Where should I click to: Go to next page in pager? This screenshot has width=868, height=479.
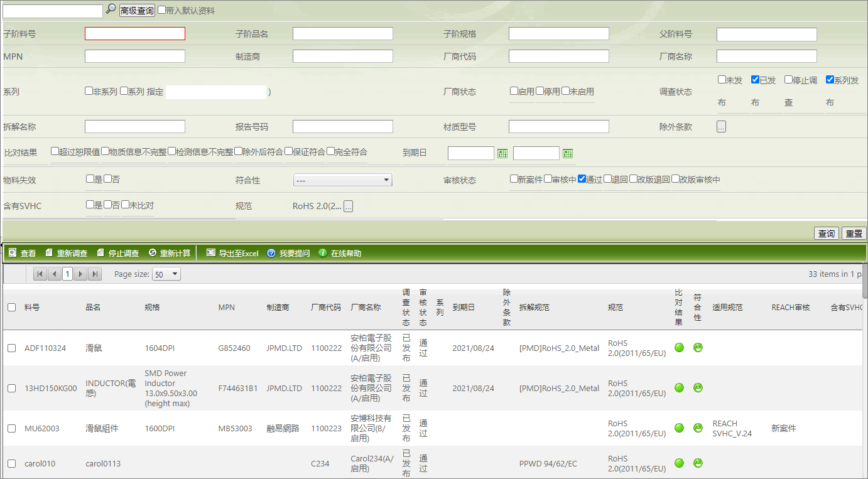click(81, 274)
